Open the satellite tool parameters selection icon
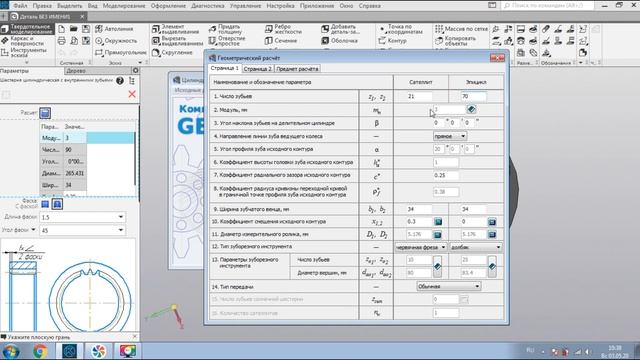This screenshot has width=640, height=360. point(437,267)
